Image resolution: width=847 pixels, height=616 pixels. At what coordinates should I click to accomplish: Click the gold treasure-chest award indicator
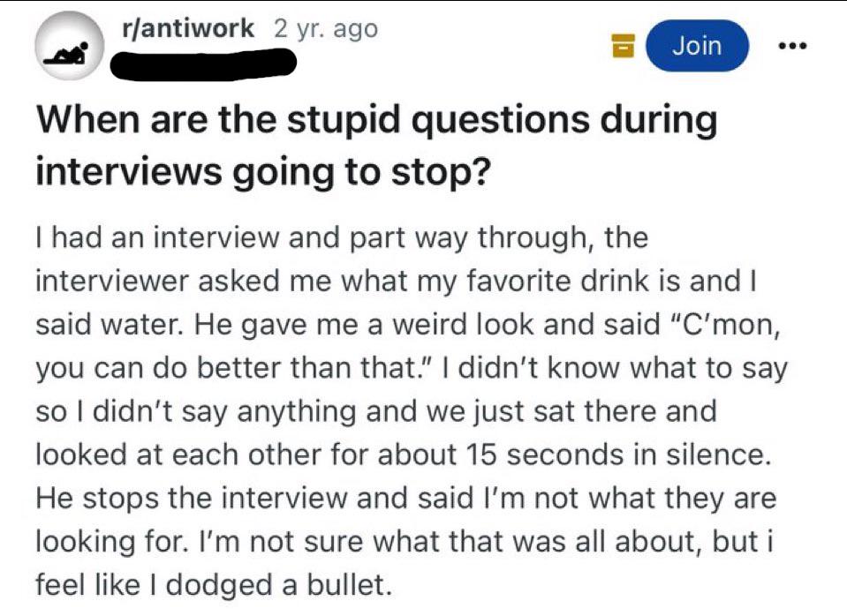[624, 45]
